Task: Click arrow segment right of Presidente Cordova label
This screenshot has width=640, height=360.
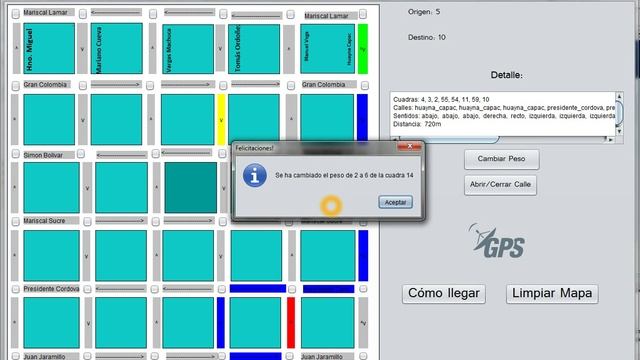Action: (x=120, y=289)
